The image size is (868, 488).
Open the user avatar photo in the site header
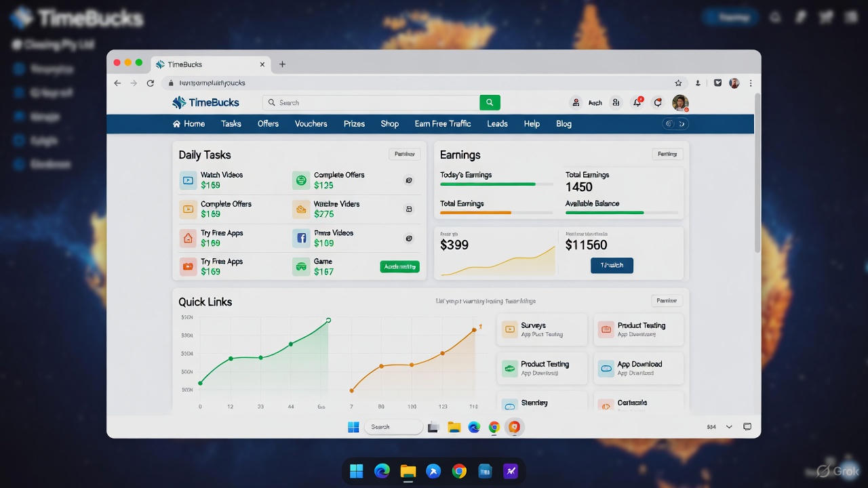pos(680,102)
